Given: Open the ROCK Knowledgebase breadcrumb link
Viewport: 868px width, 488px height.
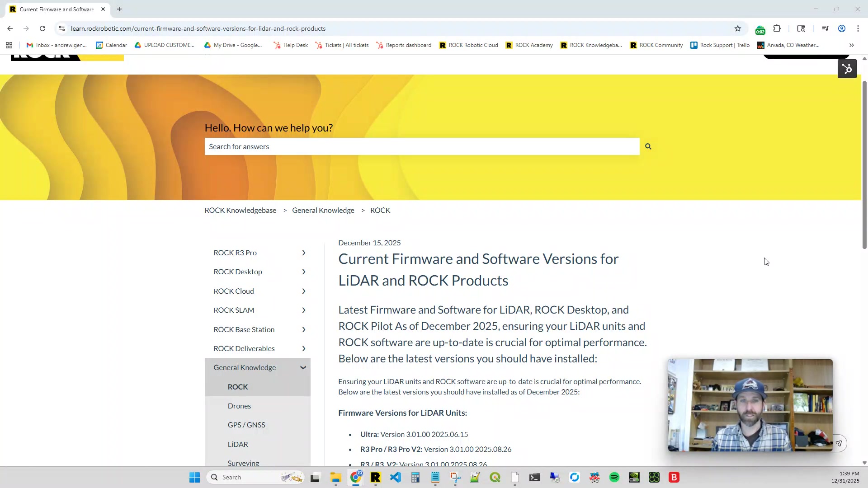Looking at the screenshot, I should (240, 211).
